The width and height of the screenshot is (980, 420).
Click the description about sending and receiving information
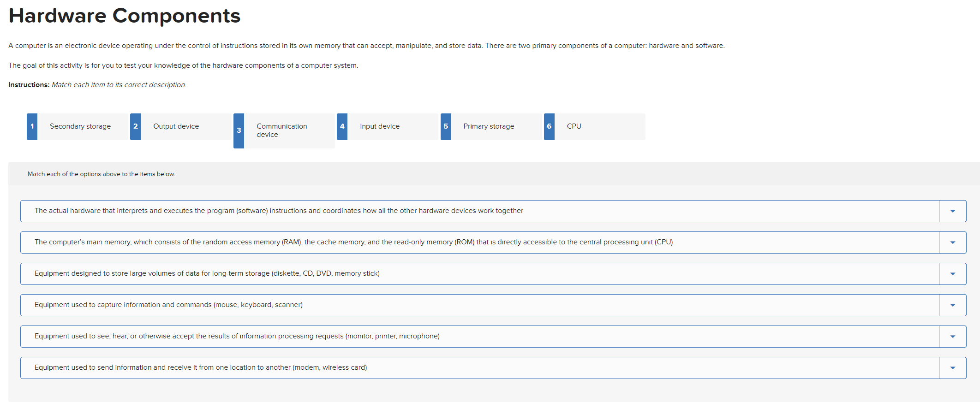pyautogui.click(x=201, y=367)
